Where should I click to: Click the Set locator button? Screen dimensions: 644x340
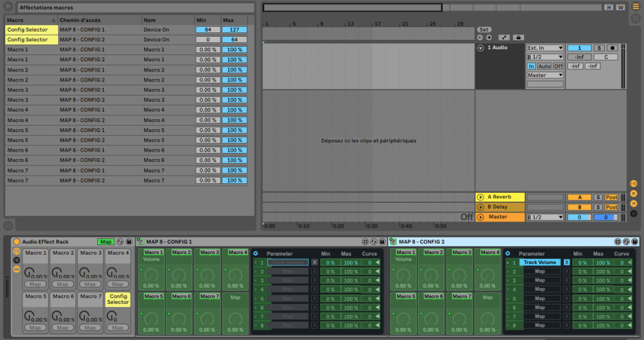[x=484, y=30]
